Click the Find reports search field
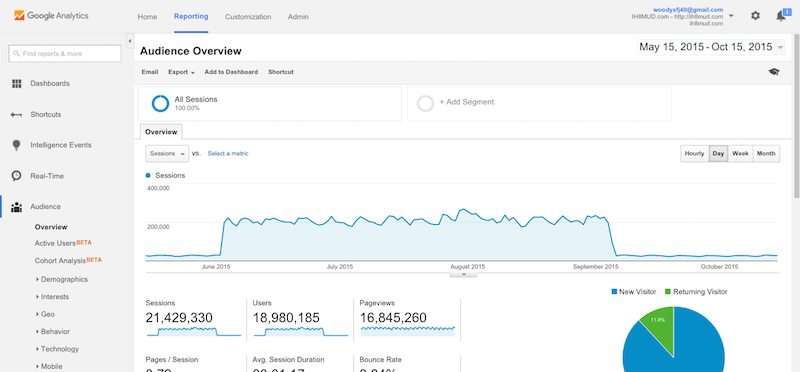This screenshot has height=372, width=800. pyautogui.click(x=65, y=54)
